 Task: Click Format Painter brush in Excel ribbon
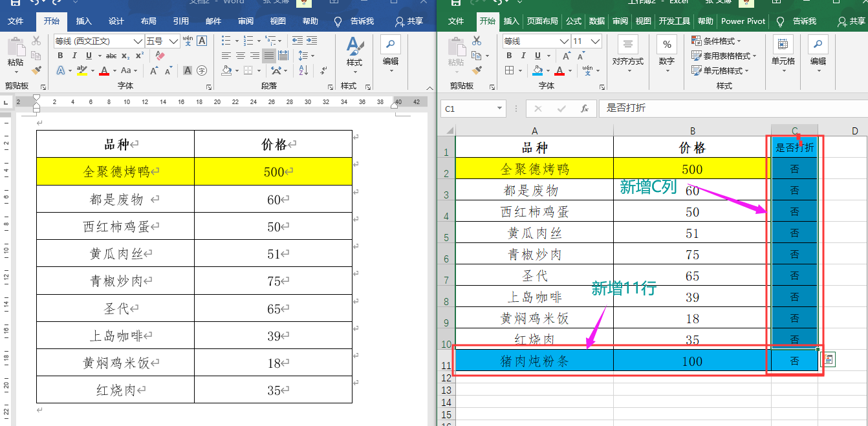pos(477,70)
